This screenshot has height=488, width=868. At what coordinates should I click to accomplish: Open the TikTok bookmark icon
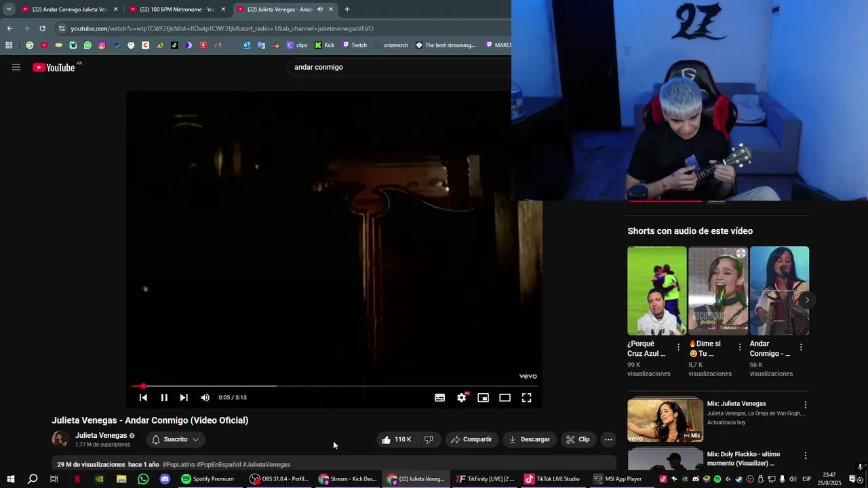(174, 45)
